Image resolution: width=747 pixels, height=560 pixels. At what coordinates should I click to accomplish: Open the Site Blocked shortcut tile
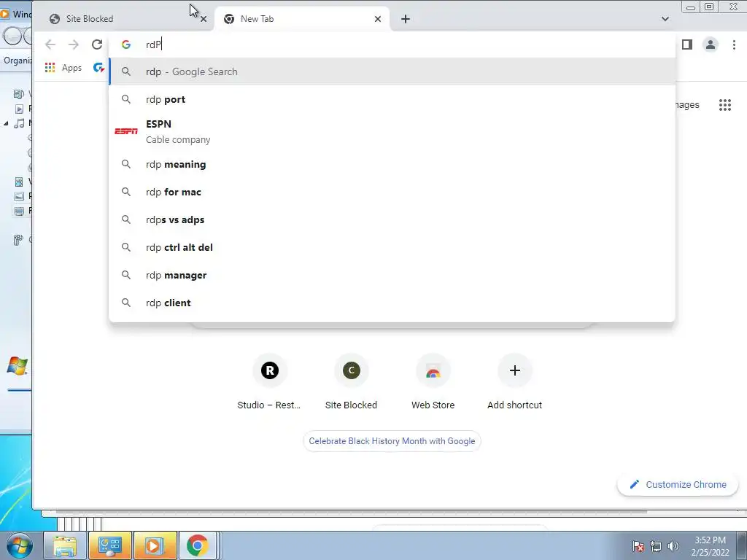(351, 382)
